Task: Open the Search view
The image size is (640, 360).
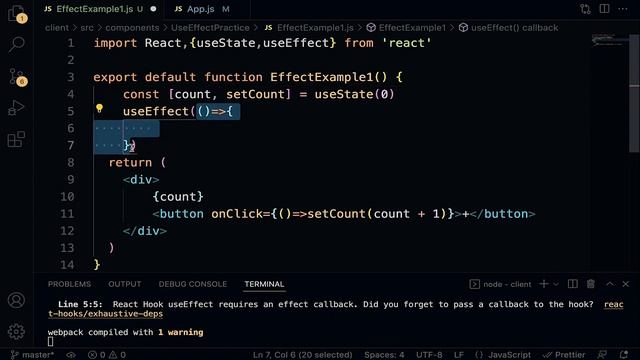Action: pyautogui.click(x=16, y=44)
